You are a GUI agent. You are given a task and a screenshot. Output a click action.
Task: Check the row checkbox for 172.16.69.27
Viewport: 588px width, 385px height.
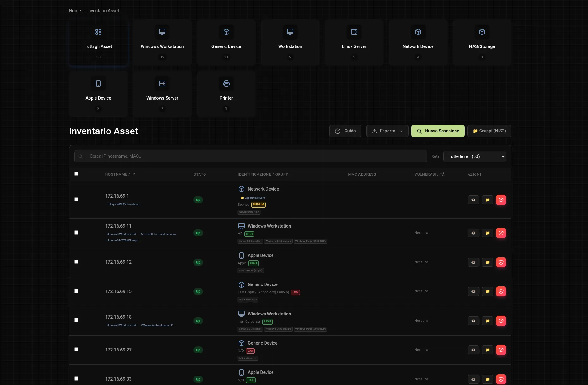tap(76, 349)
